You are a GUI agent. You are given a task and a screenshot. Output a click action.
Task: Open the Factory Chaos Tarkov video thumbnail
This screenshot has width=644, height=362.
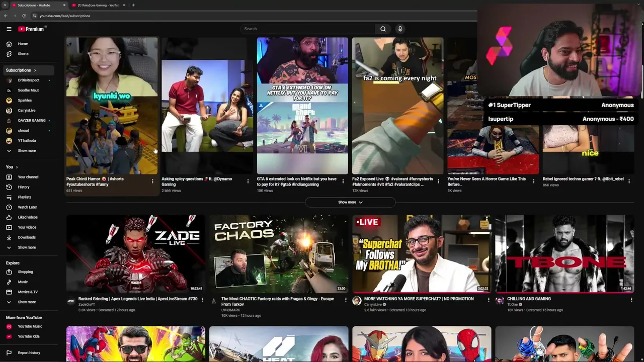click(x=279, y=254)
